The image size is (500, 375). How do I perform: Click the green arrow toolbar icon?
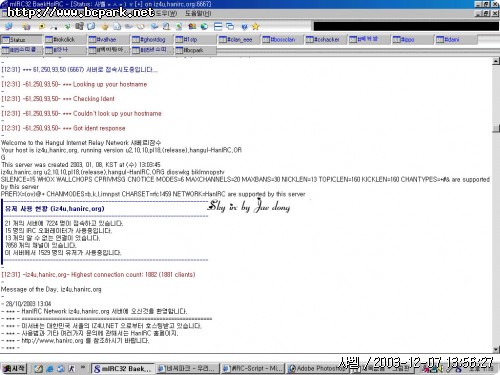[67, 26]
